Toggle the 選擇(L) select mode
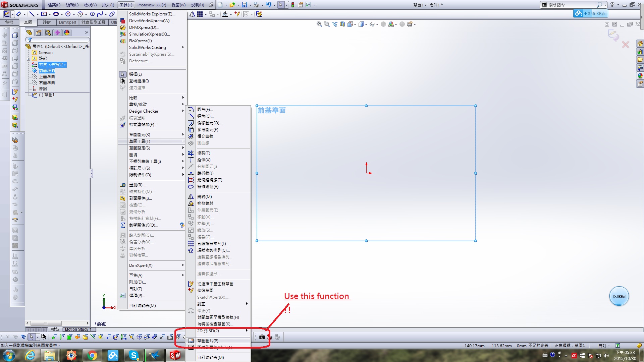This screenshot has height=362, width=644. [x=135, y=74]
